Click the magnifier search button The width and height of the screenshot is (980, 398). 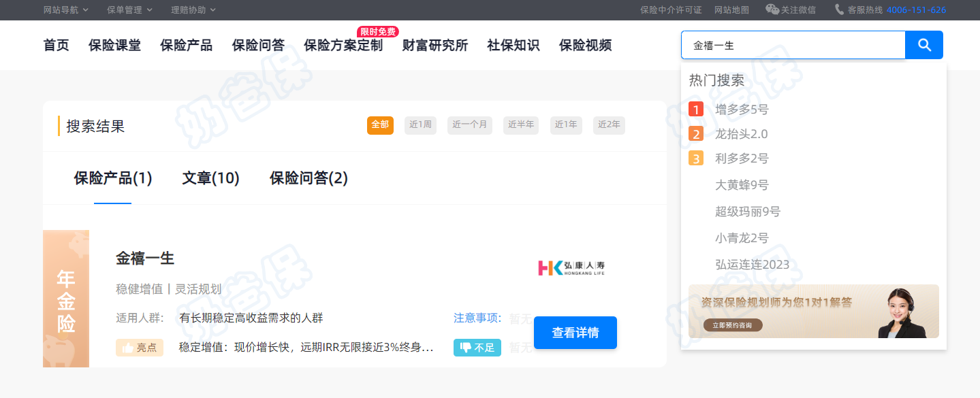click(x=923, y=45)
